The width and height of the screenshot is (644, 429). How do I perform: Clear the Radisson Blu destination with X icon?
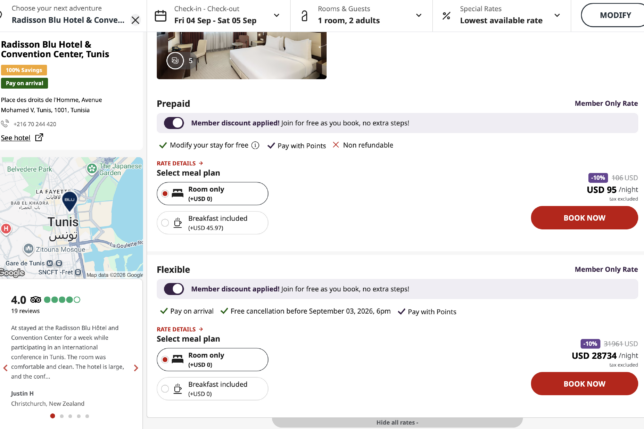click(136, 20)
